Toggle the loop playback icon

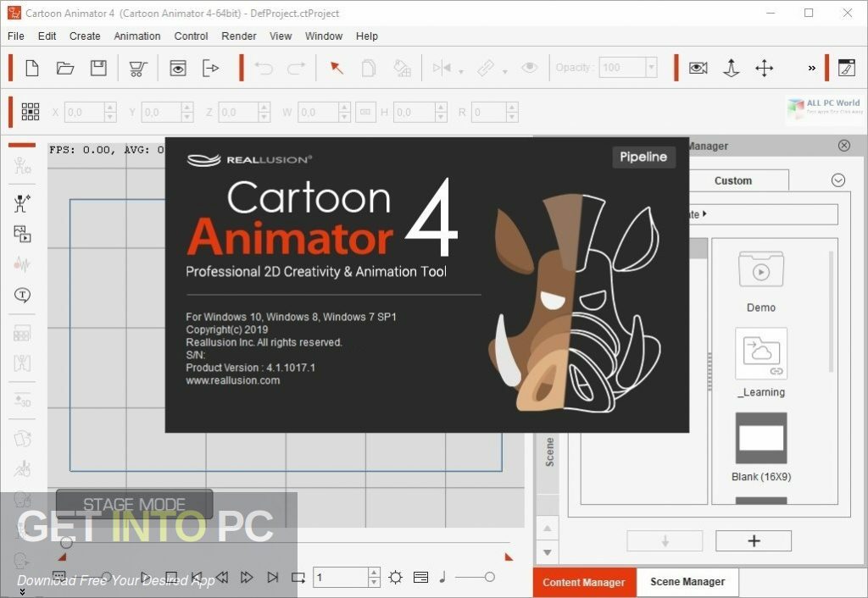(x=298, y=578)
